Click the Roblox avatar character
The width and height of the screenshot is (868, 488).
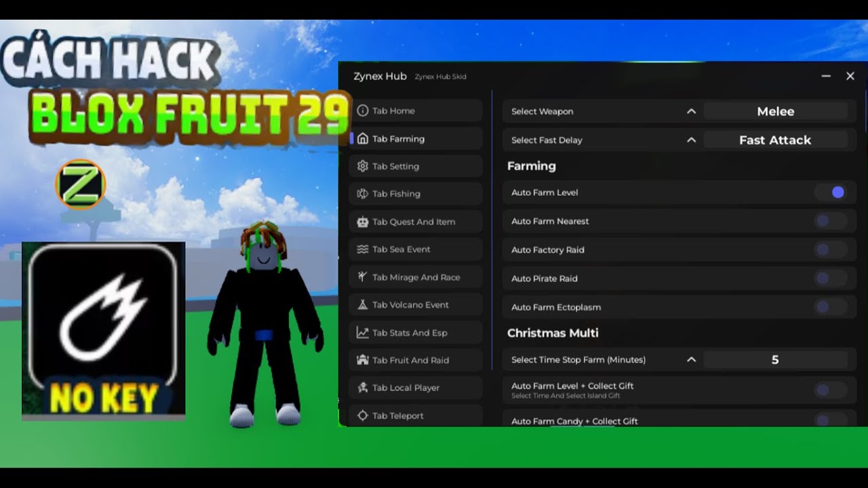267,325
